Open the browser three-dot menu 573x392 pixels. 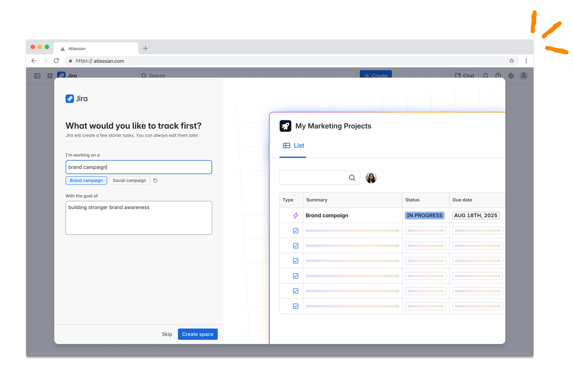click(526, 61)
